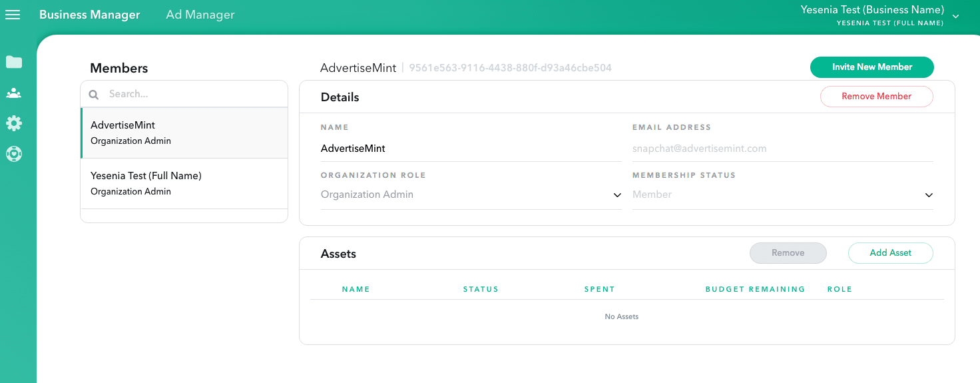Click the STATUS column header
Viewport: 980px width, 383px height.
click(x=481, y=289)
